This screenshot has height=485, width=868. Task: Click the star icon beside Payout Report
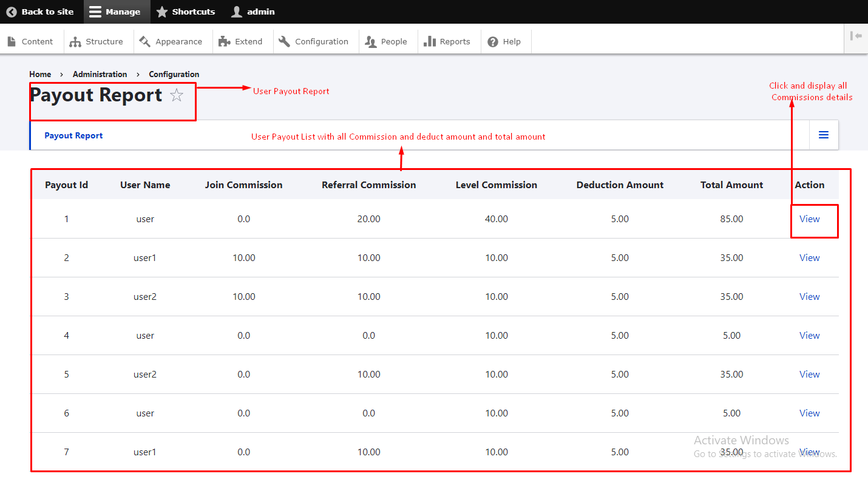(177, 95)
